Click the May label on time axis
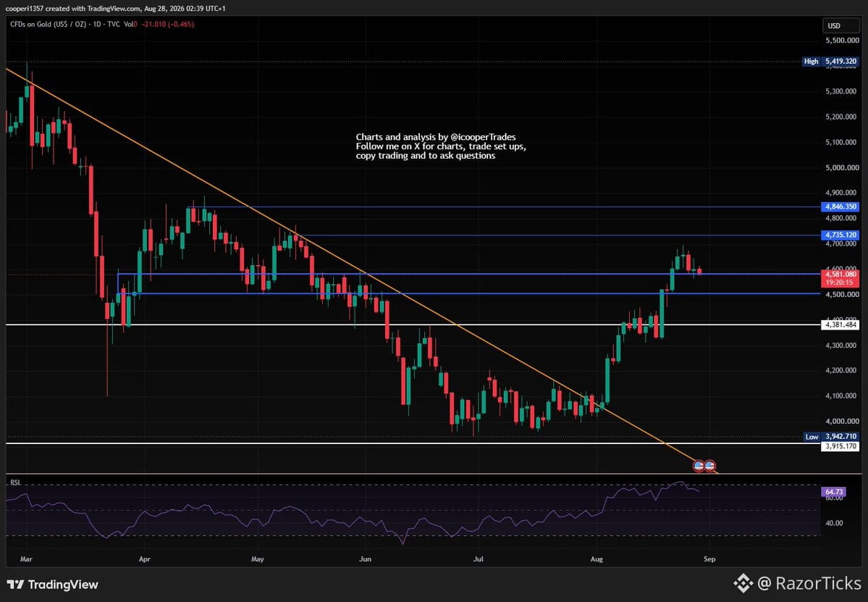The height and width of the screenshot is (602, 868). tap(258, 559)
